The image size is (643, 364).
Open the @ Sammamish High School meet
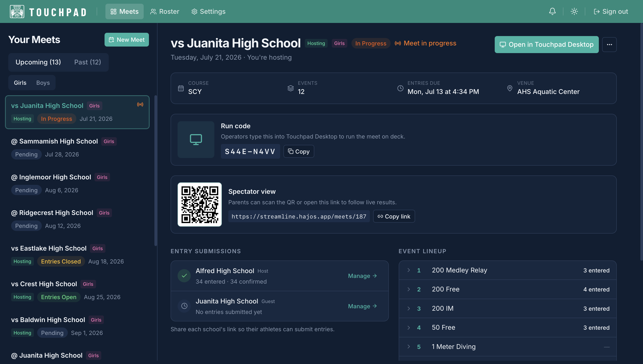[x=77, y=148]
